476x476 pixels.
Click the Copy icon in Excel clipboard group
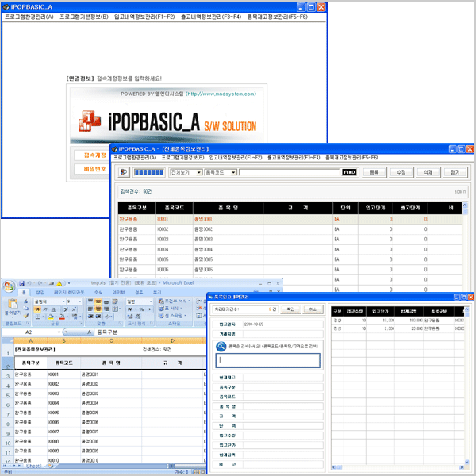pyautogui.click(x=26, y=309)
